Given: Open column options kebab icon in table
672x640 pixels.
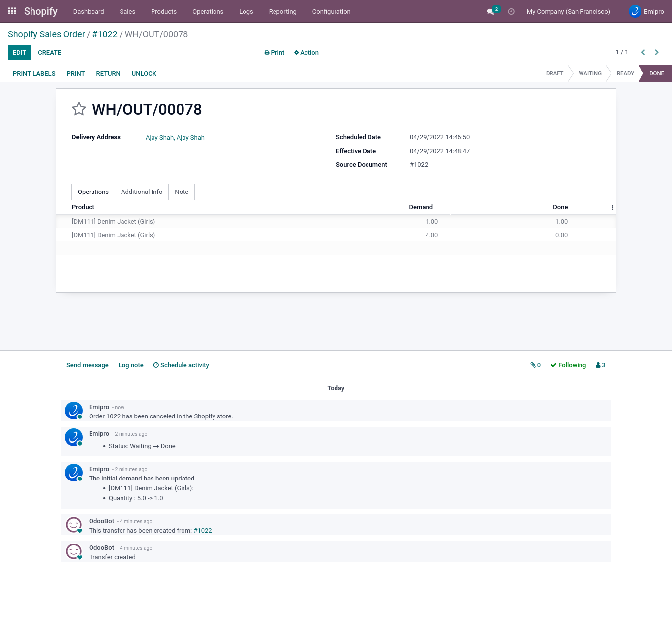Looking at the screenshot, I should 612,208.
